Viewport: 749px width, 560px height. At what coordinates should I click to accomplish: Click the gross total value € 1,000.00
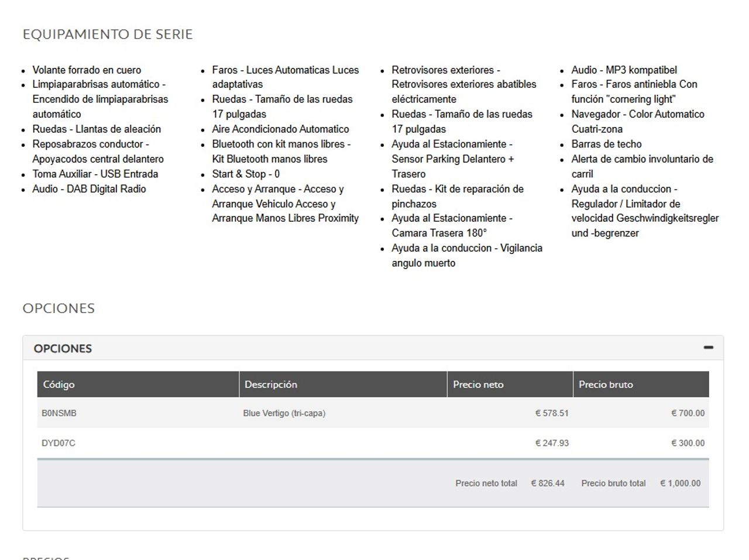click(680, 483)
